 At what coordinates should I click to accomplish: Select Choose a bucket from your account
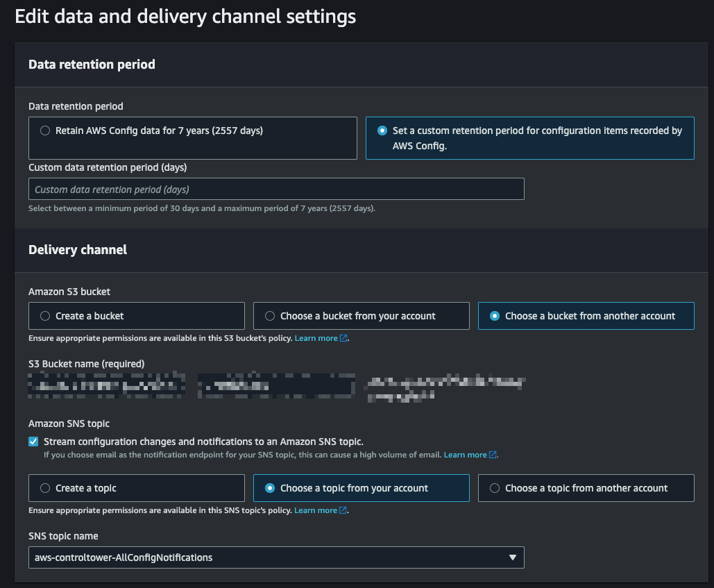tap(270, 316)
